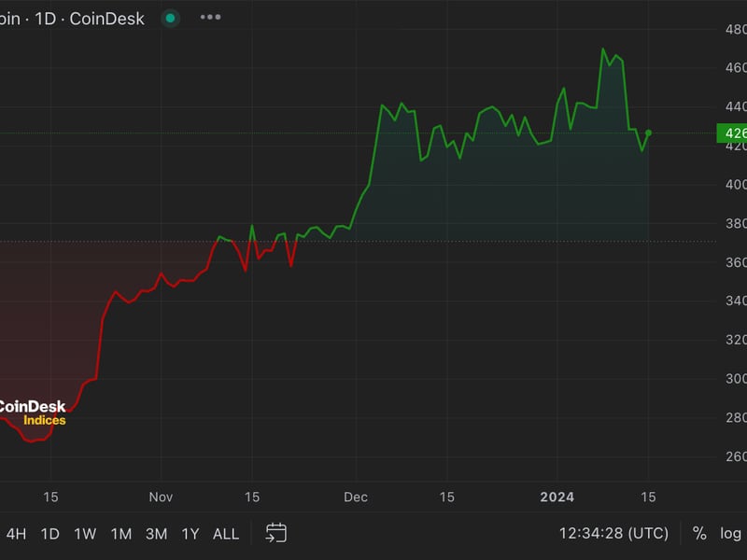Enable the log scale toggle

(x=730, y=534)
